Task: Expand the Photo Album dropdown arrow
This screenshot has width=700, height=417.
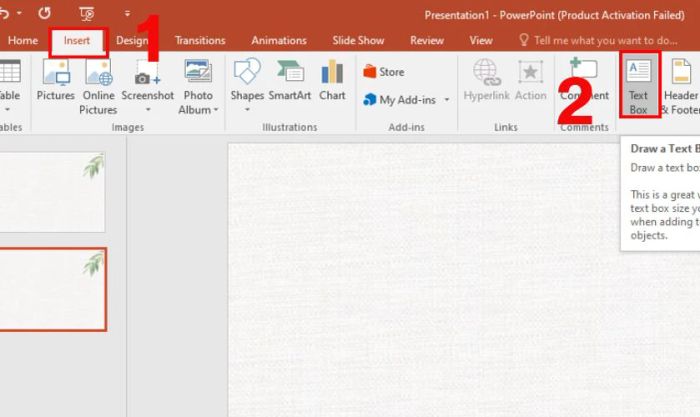Action: 216,110
